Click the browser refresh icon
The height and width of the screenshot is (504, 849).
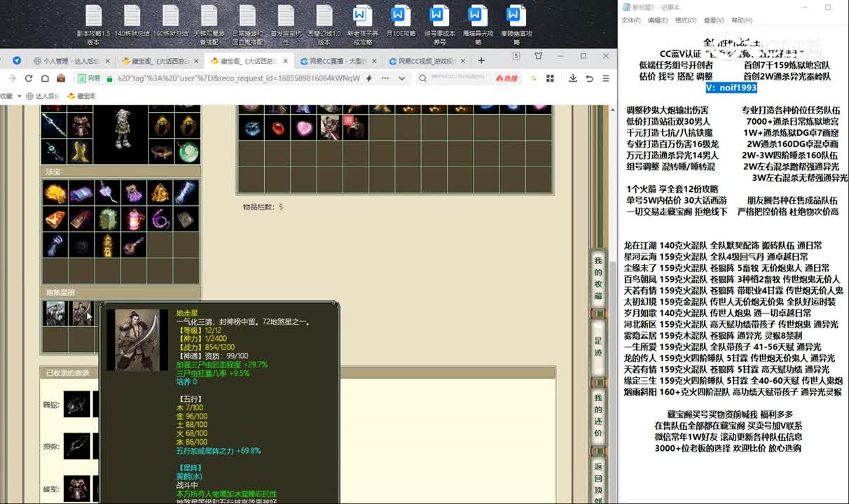pyautogui.click(x=29, y=78)
